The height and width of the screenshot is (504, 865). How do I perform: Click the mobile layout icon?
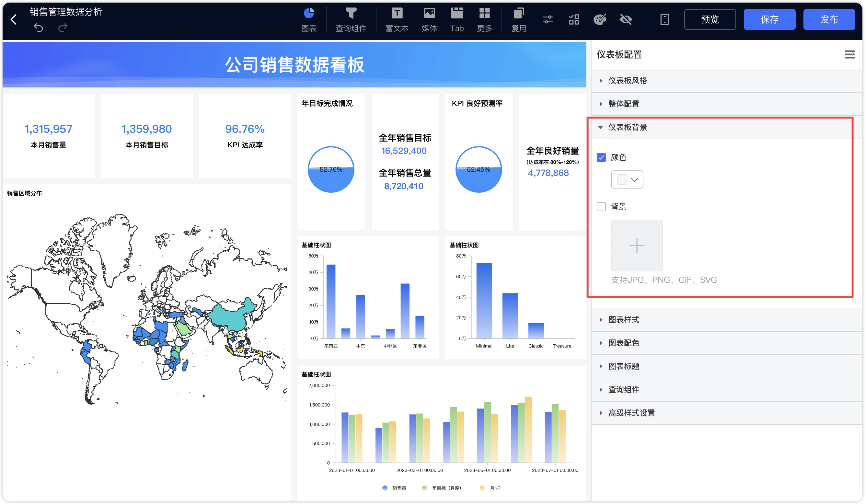[664, 19]
